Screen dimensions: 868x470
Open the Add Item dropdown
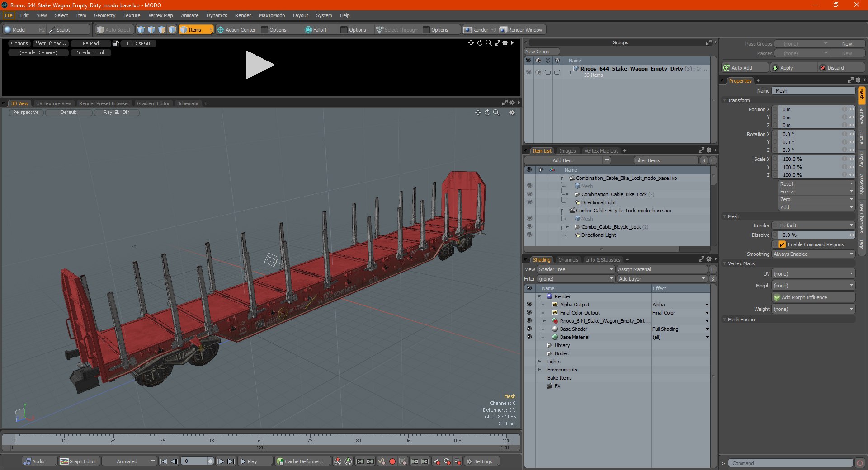(568, 160)
